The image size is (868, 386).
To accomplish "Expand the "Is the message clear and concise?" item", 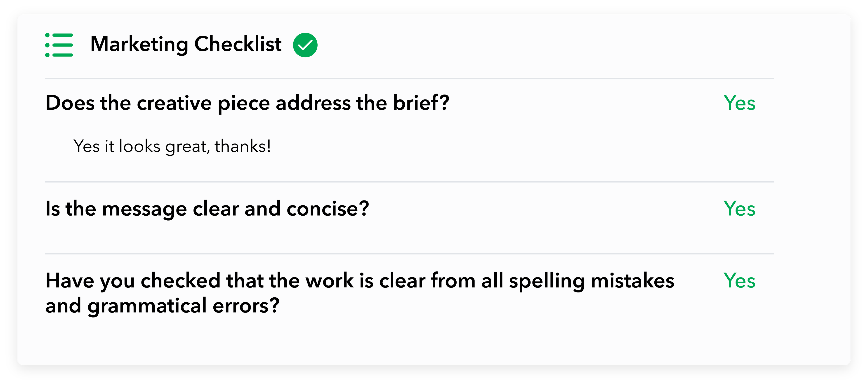I will coord(207,209).
